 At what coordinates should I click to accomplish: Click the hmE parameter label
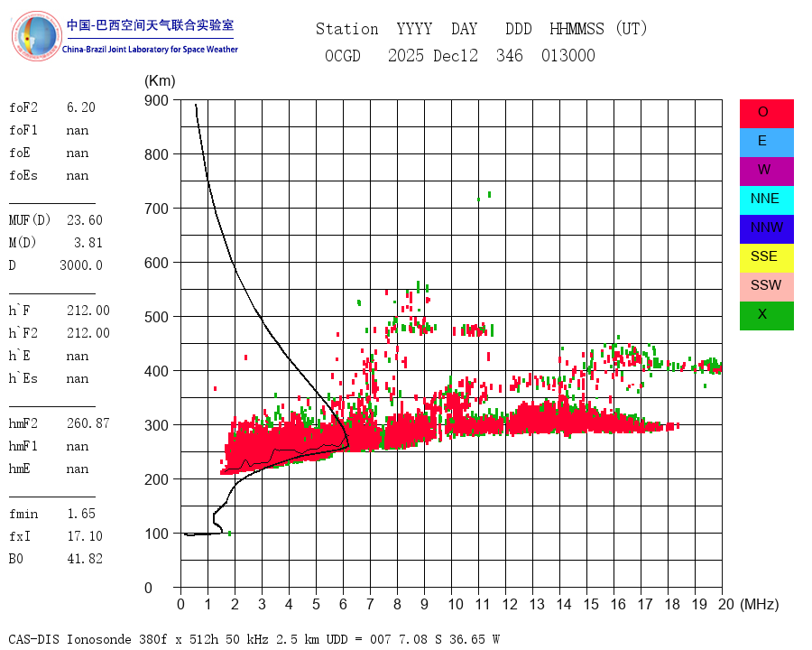click(x=20, y=469)
